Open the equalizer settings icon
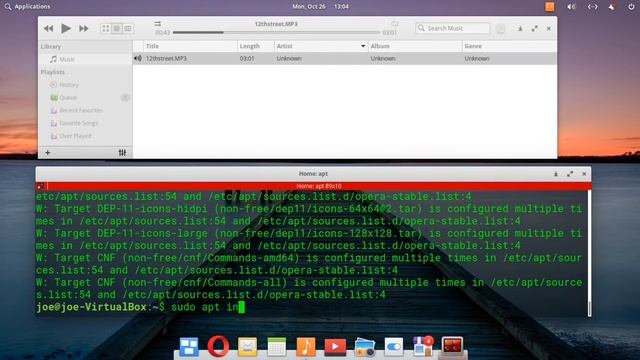The width and height of the screenshot is (640, 360). (x=122, y=152)
